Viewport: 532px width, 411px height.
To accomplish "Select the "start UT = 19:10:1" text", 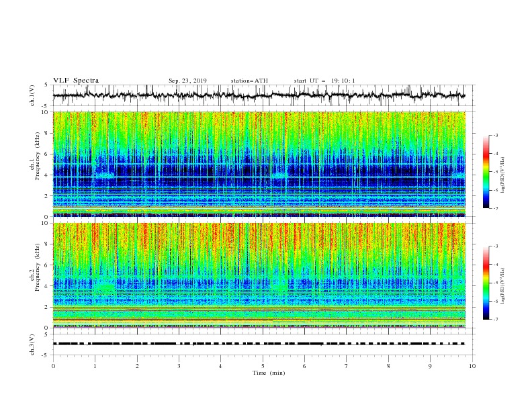I will click(x=324, y=81).
